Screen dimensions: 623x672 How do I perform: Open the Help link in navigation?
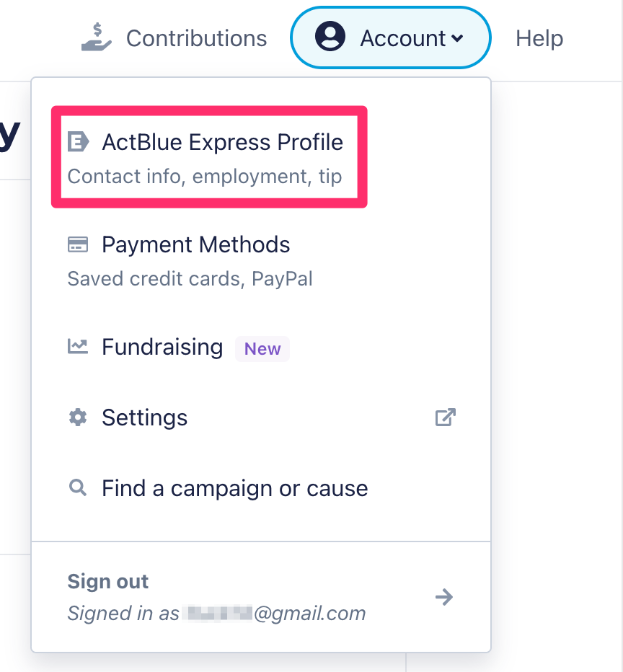[539, 38]
